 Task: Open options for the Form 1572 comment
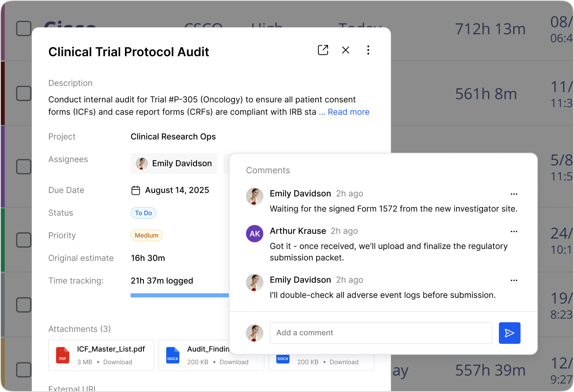514,194
